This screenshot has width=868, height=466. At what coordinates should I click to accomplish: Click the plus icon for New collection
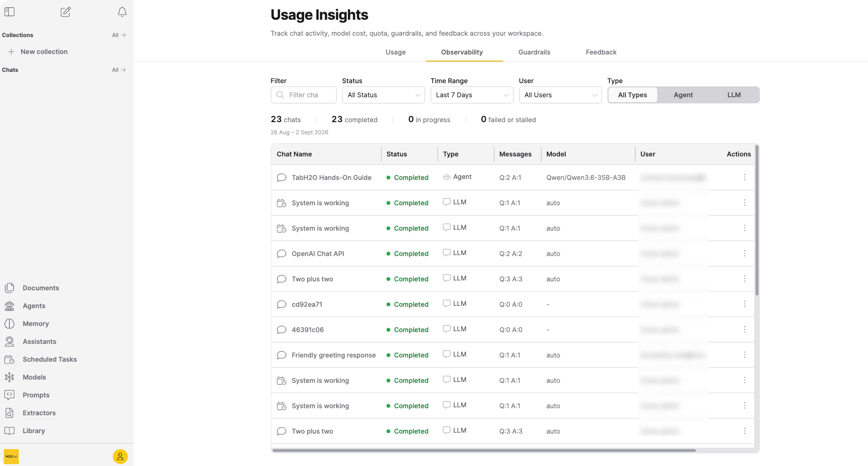(x=11, y=52)
